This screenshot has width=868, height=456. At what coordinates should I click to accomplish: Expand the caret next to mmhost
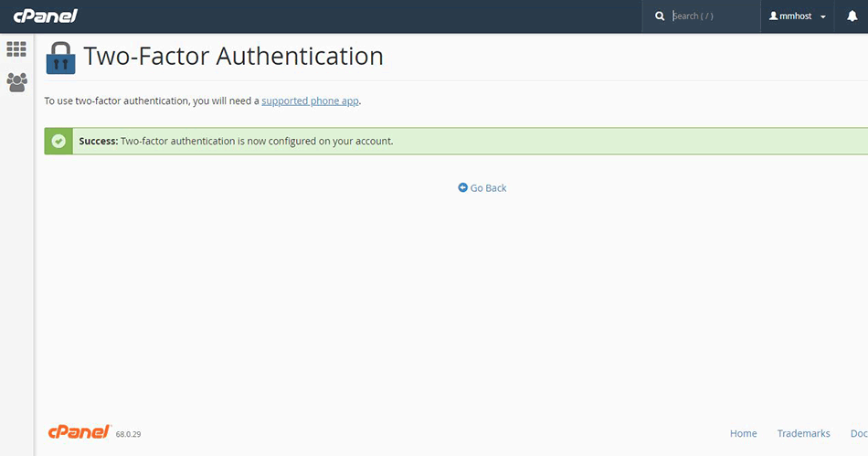[822, 17]
